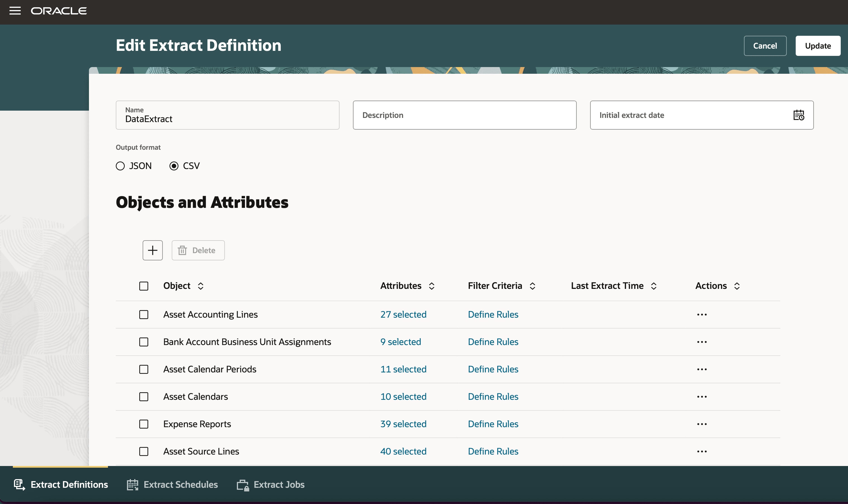Sort the Object column

pos(201,286)
